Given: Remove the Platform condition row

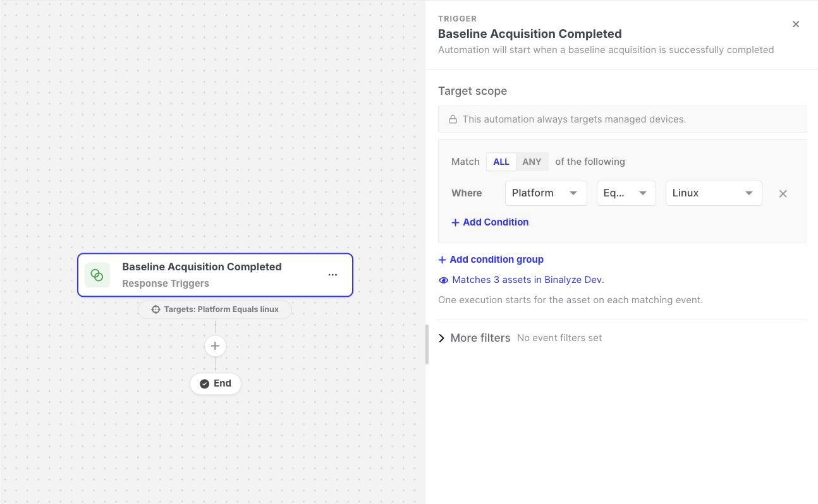Looking at the screenshot, I should coord(783,194).
